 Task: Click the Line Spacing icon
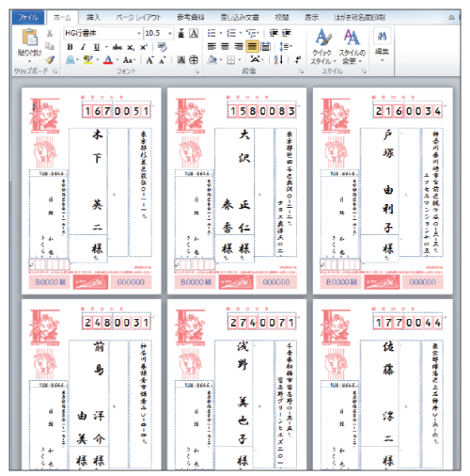pos(284,47)
